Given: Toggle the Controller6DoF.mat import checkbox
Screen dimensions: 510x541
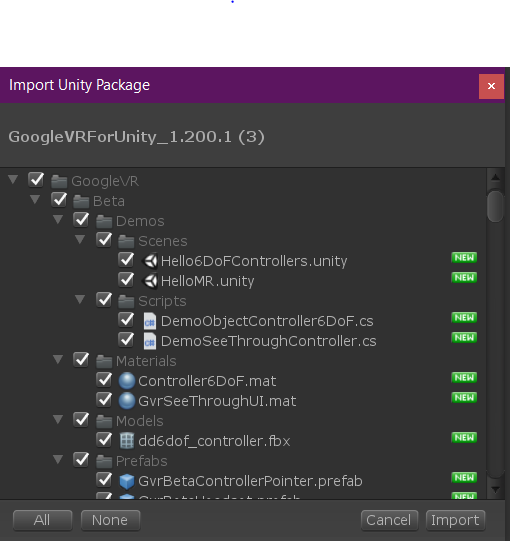Looking at the screenshot, I should pyautogui.click(x=104, y=380).
